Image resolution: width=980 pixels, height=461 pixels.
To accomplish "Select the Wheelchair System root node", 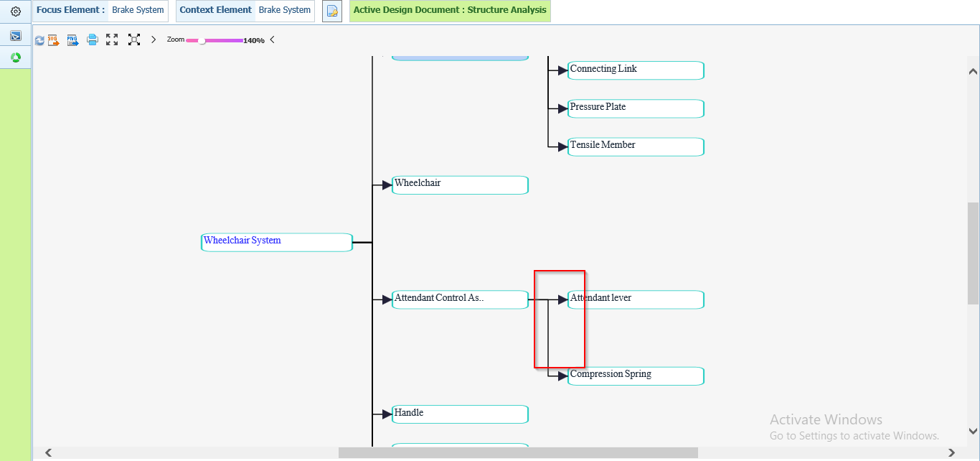I will click(277, 242).
